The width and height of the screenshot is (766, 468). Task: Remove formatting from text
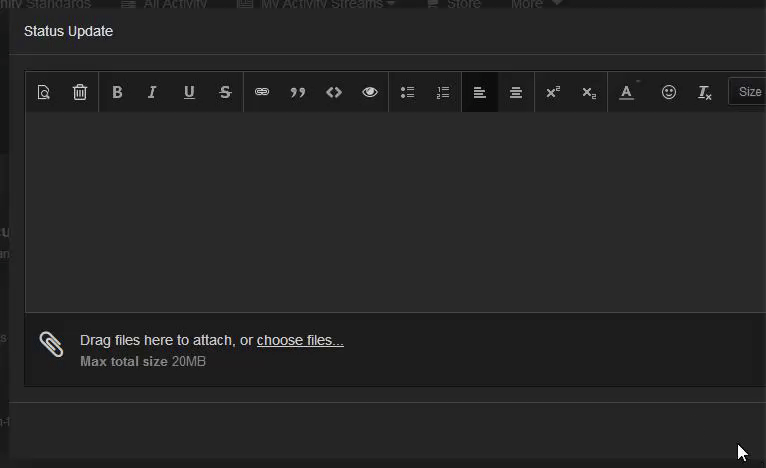coord(704,92)
